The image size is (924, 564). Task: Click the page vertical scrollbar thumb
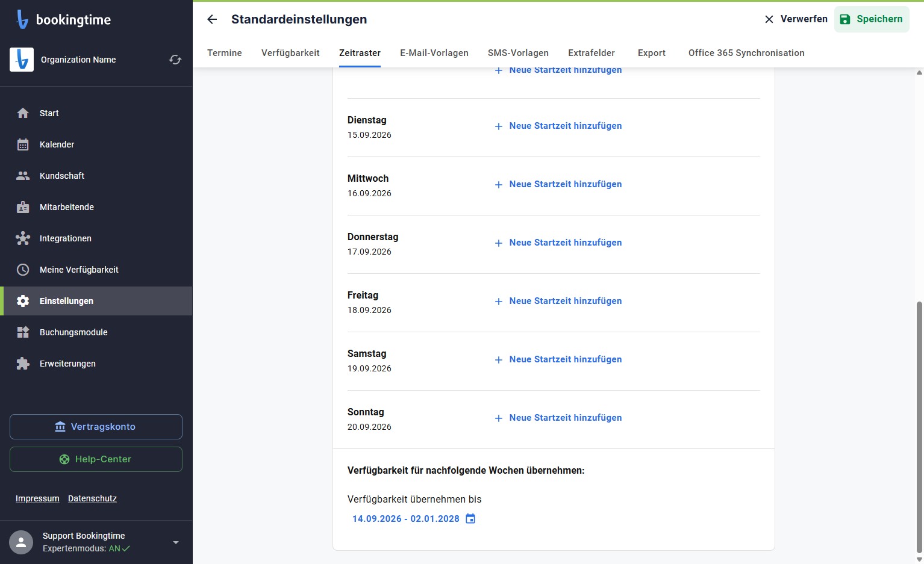(919, 426)
